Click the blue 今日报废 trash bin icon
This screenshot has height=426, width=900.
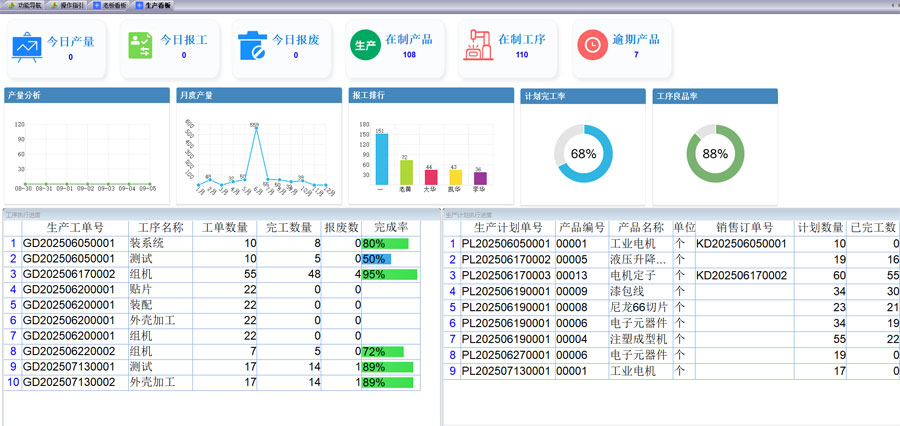(251, 46)
